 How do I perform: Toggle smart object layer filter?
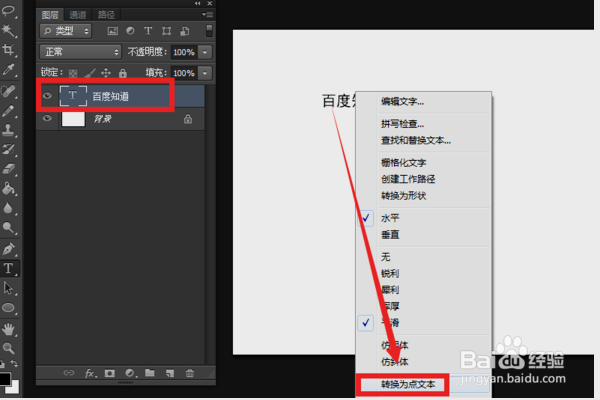point(184,31)
